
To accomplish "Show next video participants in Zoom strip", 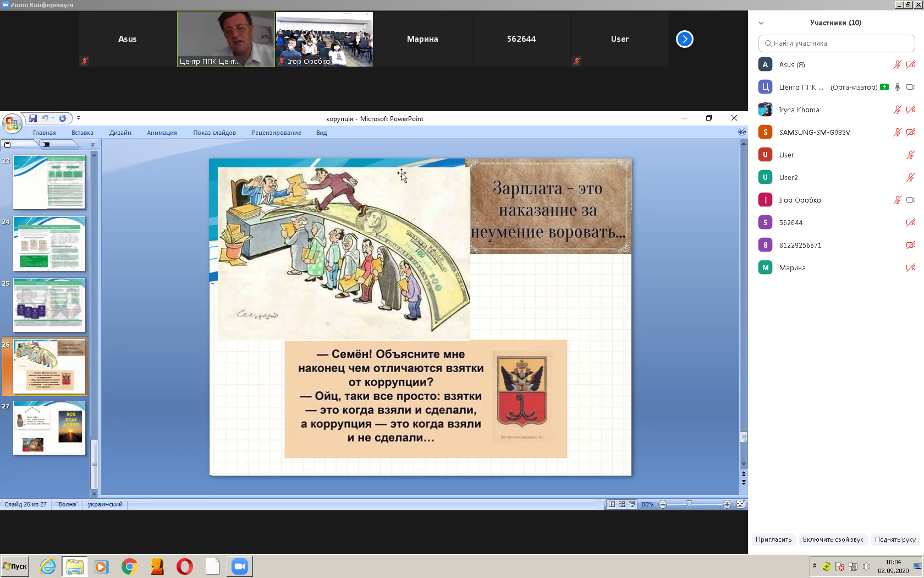I will click(x=685, y=39).
